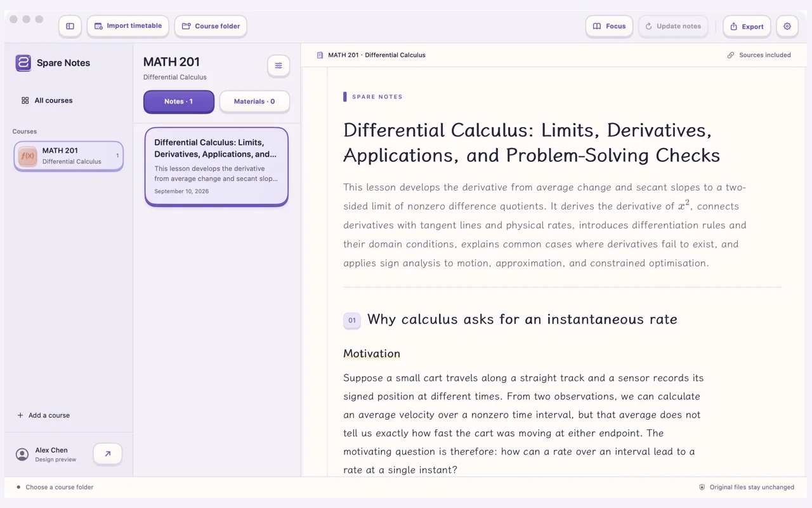The width and height of the screenshot is (812, 508).
Task: Enter Focus reading mode
Action: 609,26
